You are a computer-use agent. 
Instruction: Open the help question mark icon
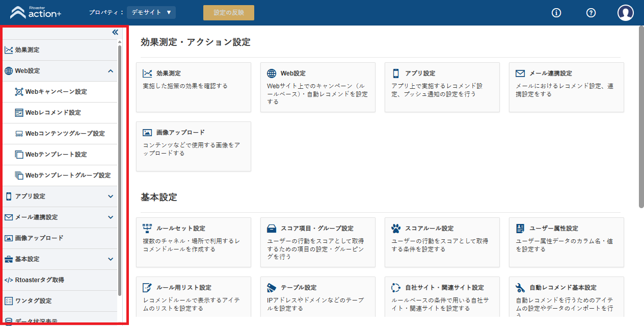(x=591, y=13)
